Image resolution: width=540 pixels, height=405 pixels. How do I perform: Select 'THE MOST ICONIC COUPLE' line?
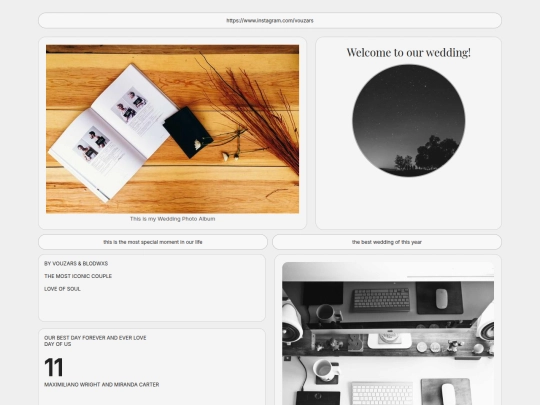[x=78, y=276]
